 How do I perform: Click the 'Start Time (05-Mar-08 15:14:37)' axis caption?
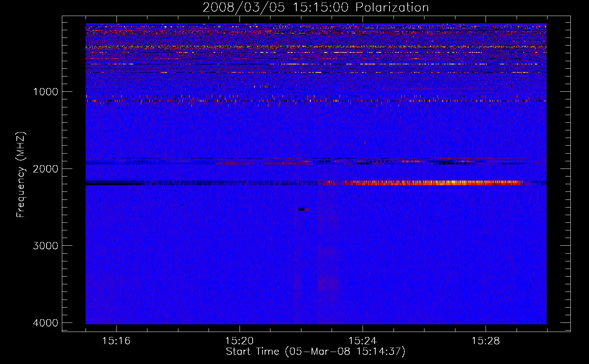316,352
